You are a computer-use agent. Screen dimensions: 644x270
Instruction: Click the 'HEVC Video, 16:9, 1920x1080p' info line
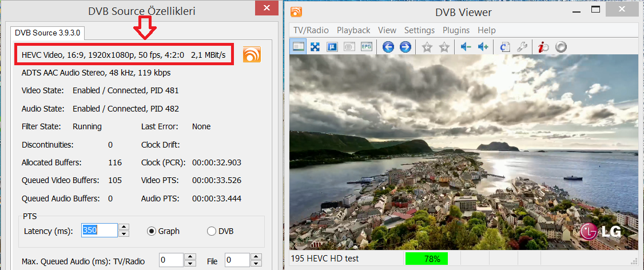pos(125,55)
